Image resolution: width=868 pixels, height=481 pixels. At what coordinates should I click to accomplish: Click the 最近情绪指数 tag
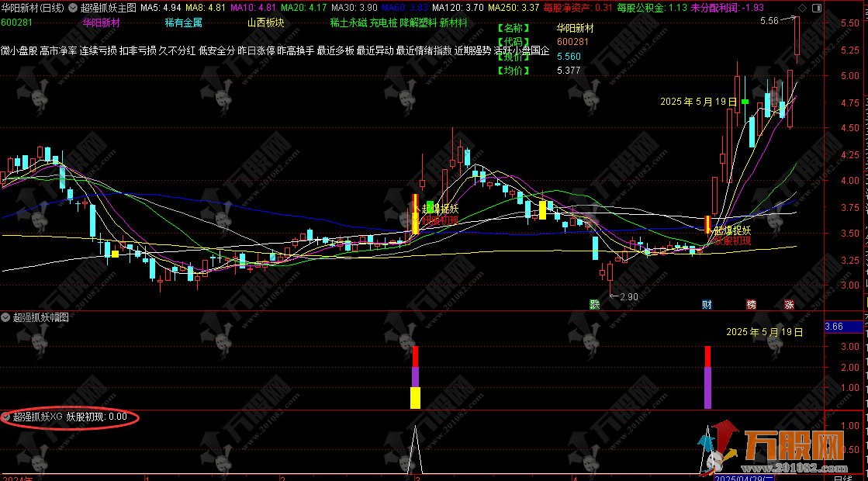coord(424,51)
